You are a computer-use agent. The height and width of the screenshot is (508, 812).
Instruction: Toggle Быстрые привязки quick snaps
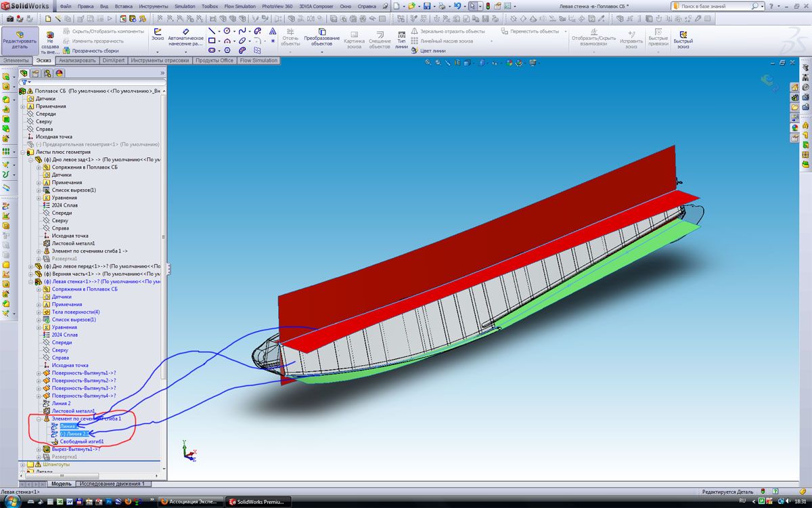658,39
